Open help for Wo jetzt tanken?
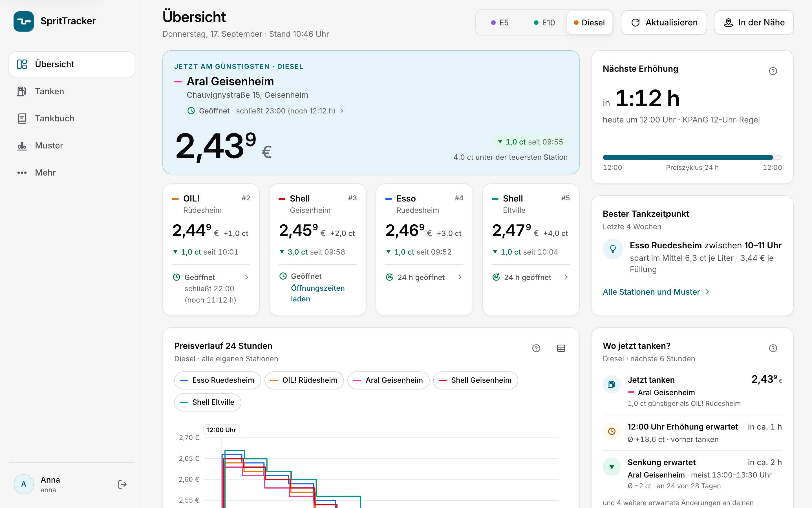This screenshot has height=508, width=812. tap(773, 349)
